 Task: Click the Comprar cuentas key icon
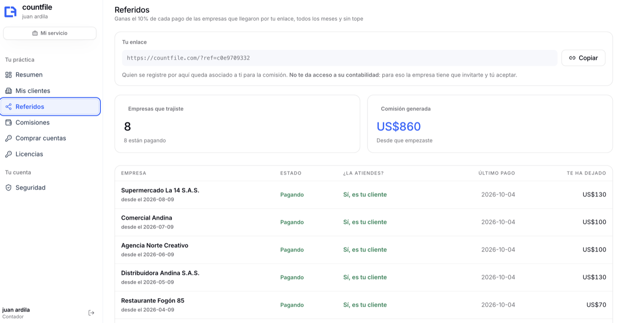click(x=9, y=138)
